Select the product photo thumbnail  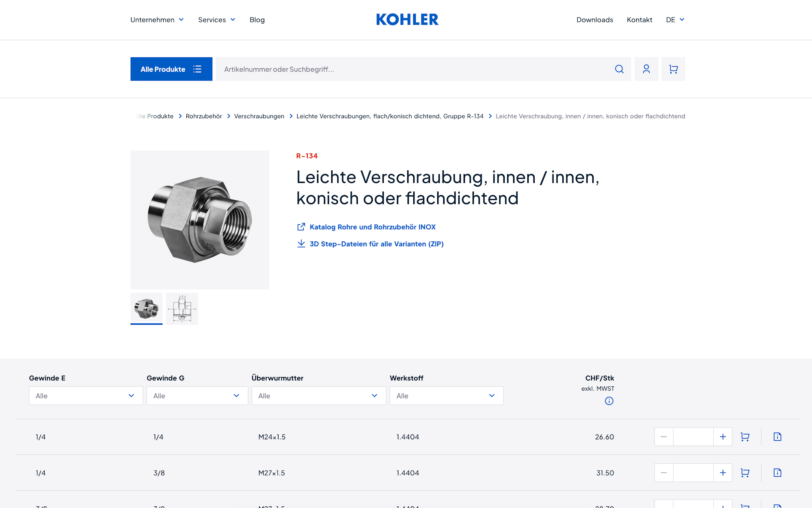(147, 308)
